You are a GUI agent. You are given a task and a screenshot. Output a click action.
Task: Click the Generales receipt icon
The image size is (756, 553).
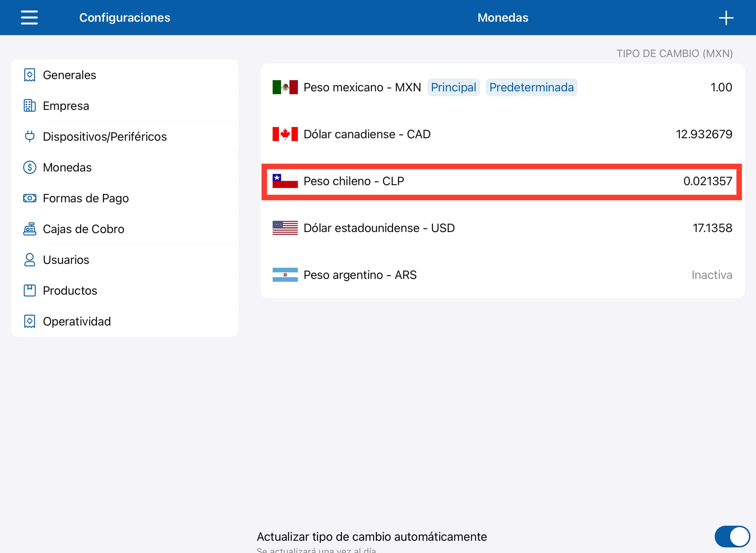(30, 75)
